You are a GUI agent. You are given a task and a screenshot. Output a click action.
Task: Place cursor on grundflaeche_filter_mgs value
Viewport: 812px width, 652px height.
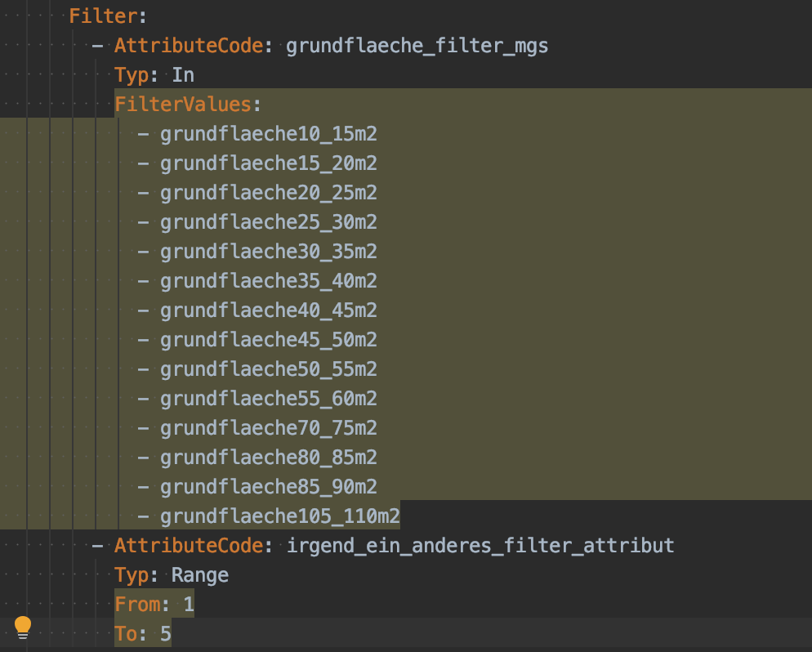pos(417,45)
